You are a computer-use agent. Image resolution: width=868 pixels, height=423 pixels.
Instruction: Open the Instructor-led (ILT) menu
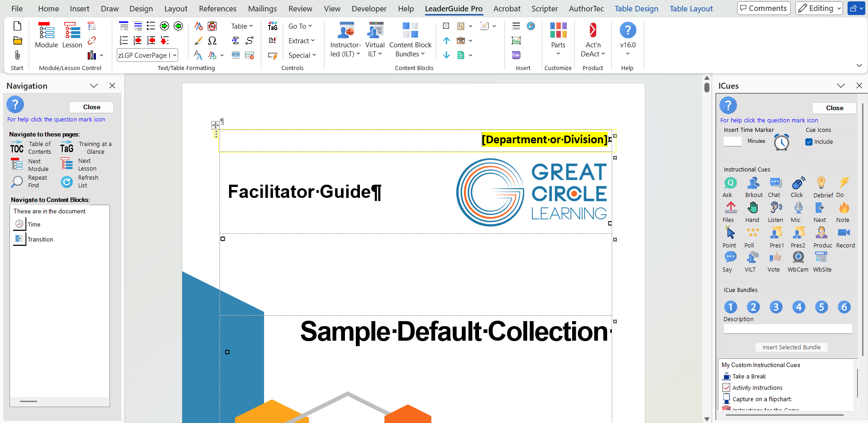(345, 40)
